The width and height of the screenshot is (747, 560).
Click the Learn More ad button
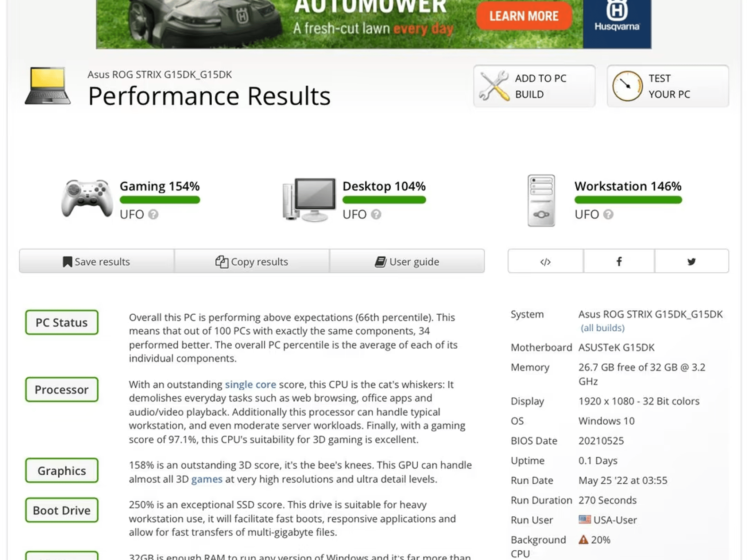(x=524, y=16)
